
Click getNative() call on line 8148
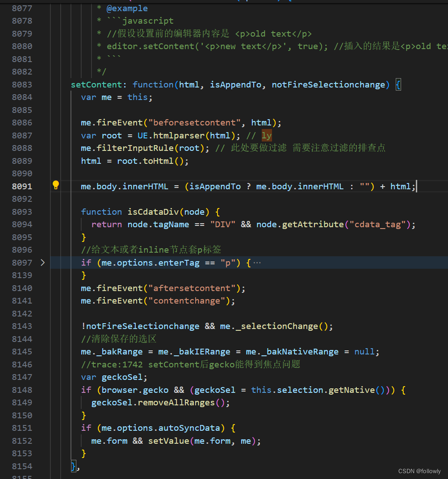(356, 390)
